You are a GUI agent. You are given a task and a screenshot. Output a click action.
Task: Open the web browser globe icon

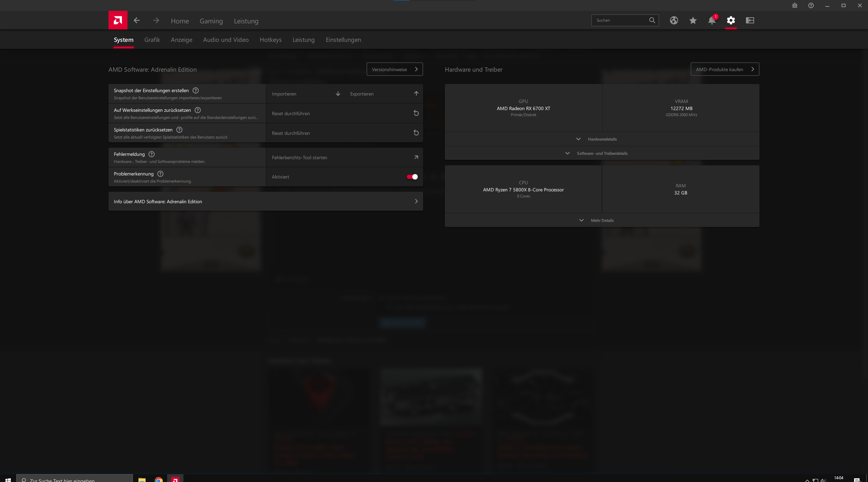pyautogui.click(x=674, y=20)
